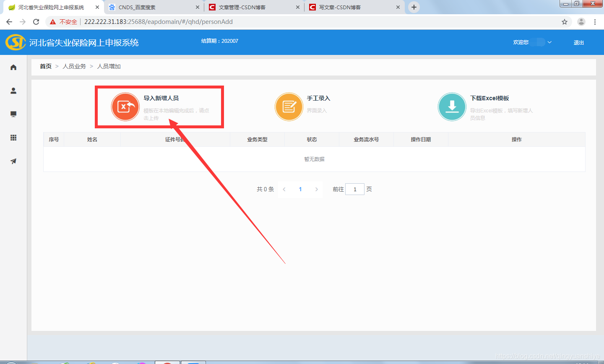
Task: Click 导入新增人员 title
Action: pos(161,98)
